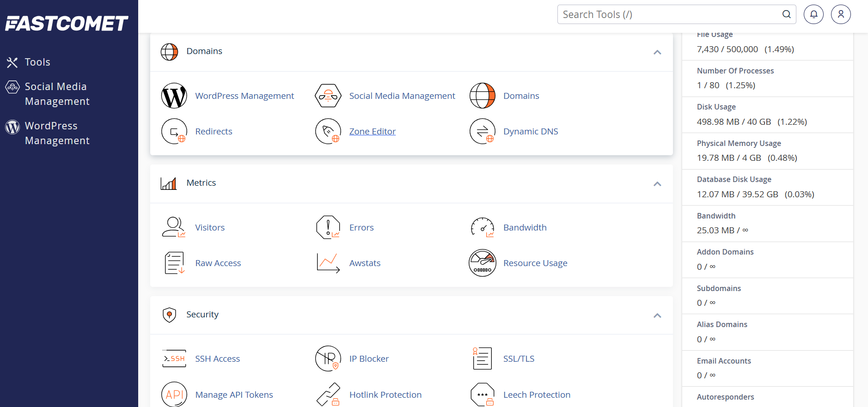Open the Domains link
The image size is (868, 407).
click(x=521, y=96)
